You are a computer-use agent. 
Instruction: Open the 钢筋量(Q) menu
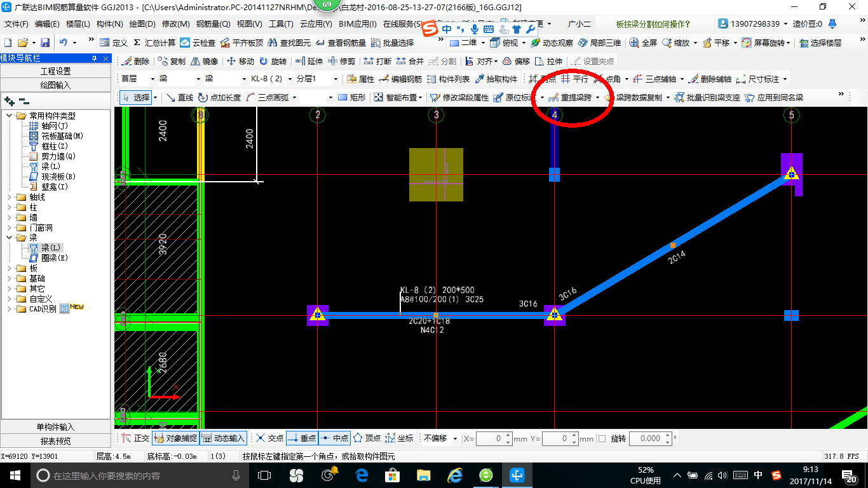[213, 24]
